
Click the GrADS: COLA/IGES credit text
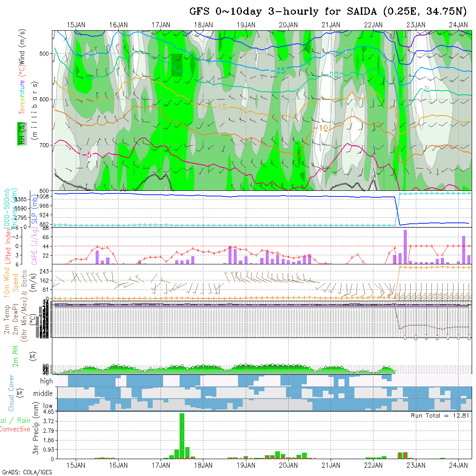tap(27, 472)
